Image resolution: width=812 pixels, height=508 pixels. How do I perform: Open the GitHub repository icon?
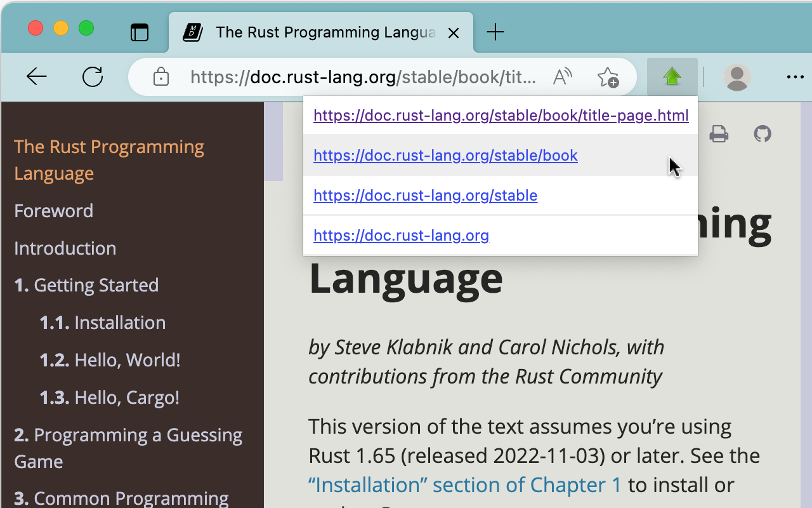[x=763, y=134]
